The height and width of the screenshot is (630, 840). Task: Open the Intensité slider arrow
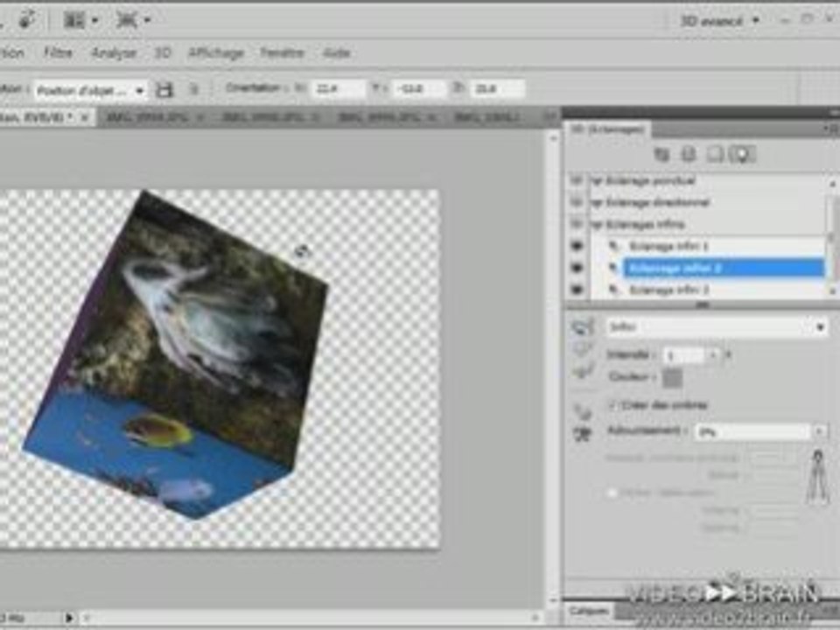(712, 355)
